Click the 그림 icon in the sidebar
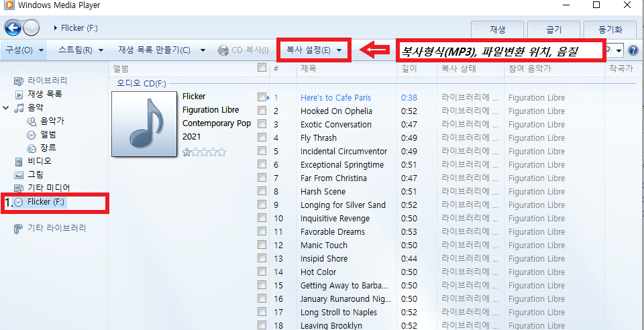 19,175
